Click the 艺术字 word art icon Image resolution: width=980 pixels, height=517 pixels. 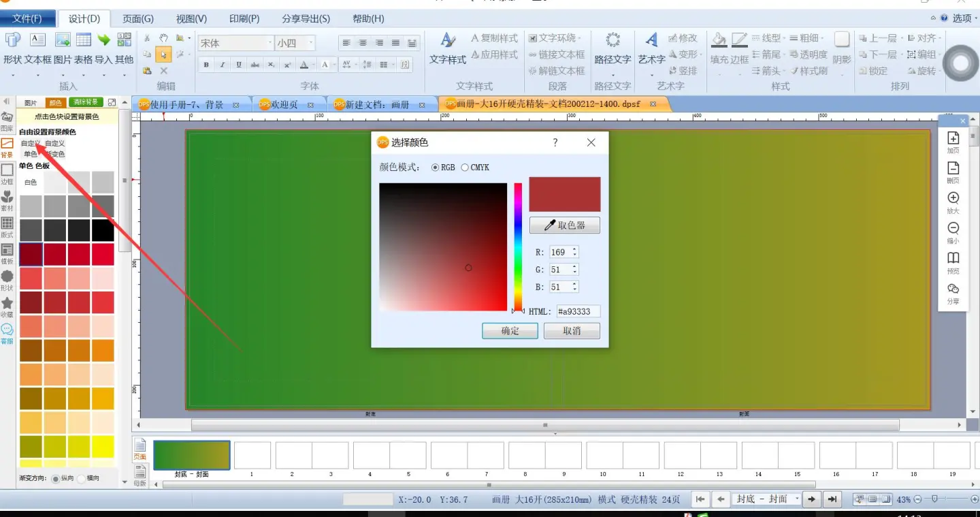pos(651,48)
